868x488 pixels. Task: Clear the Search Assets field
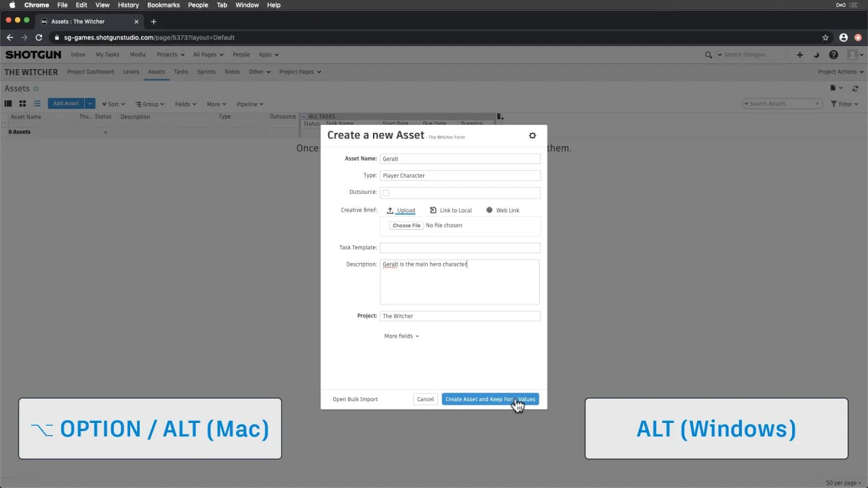point(816,104)
